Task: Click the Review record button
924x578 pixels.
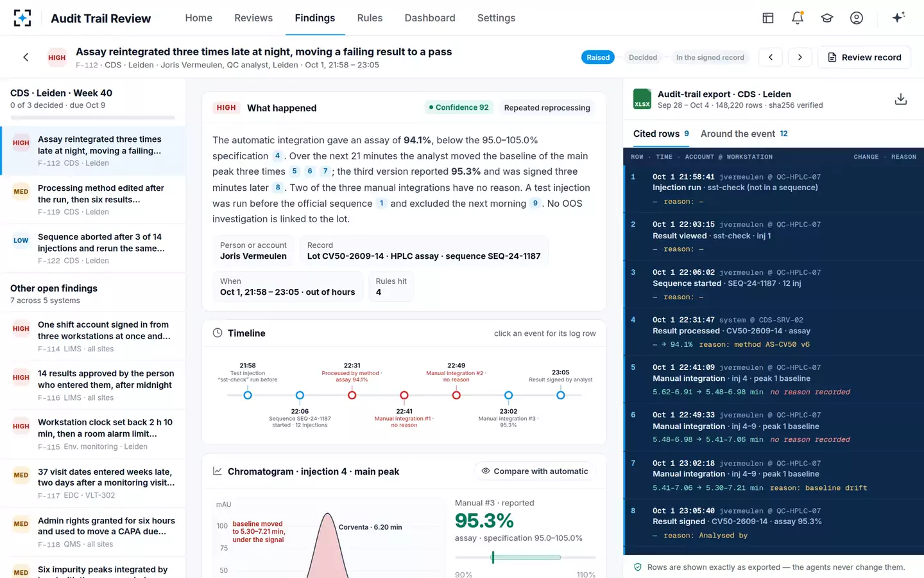Action: pos(864,57)
